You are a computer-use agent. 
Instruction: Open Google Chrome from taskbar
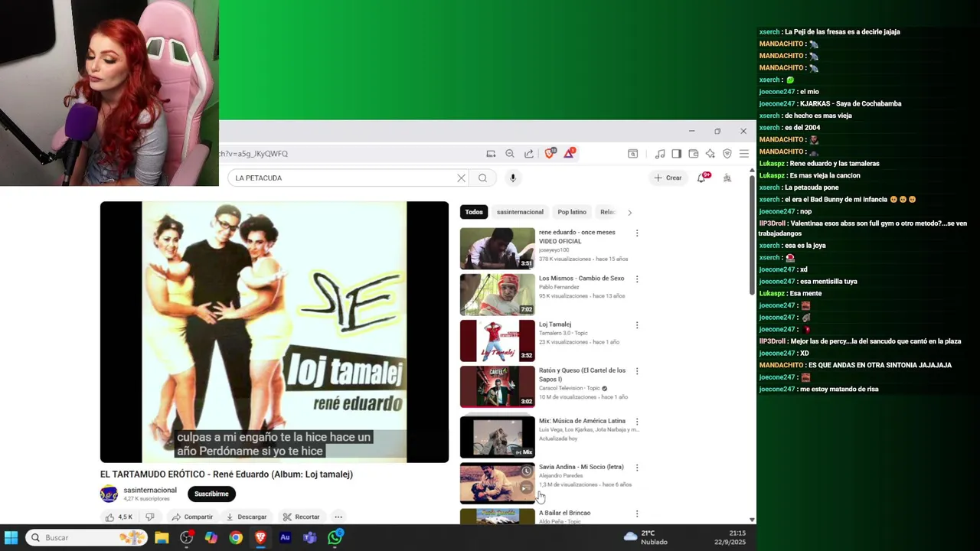click(x=236, y=538)
